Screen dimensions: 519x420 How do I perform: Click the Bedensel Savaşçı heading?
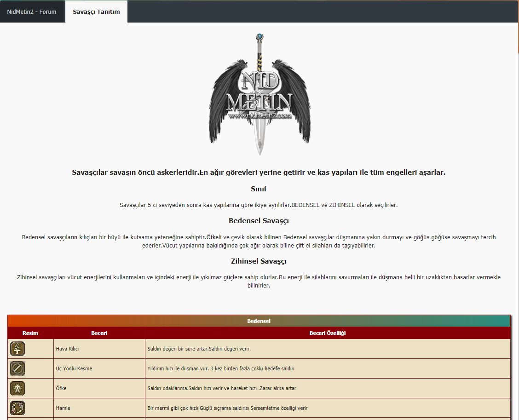tap(259, 221)
